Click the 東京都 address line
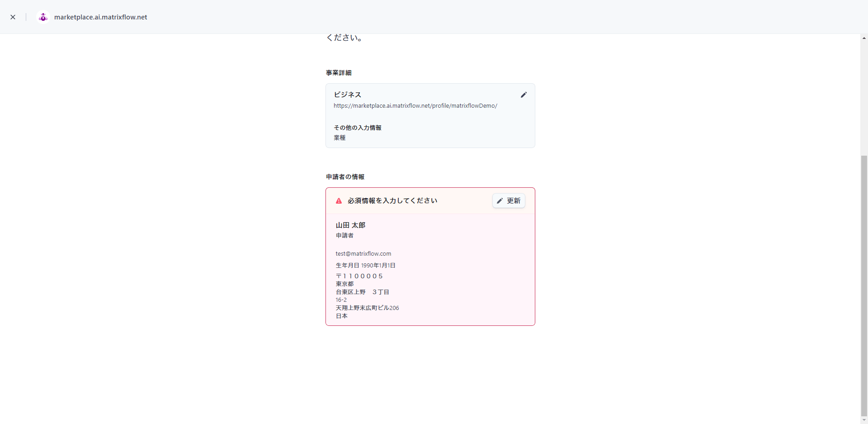 (x=344, y=284)
